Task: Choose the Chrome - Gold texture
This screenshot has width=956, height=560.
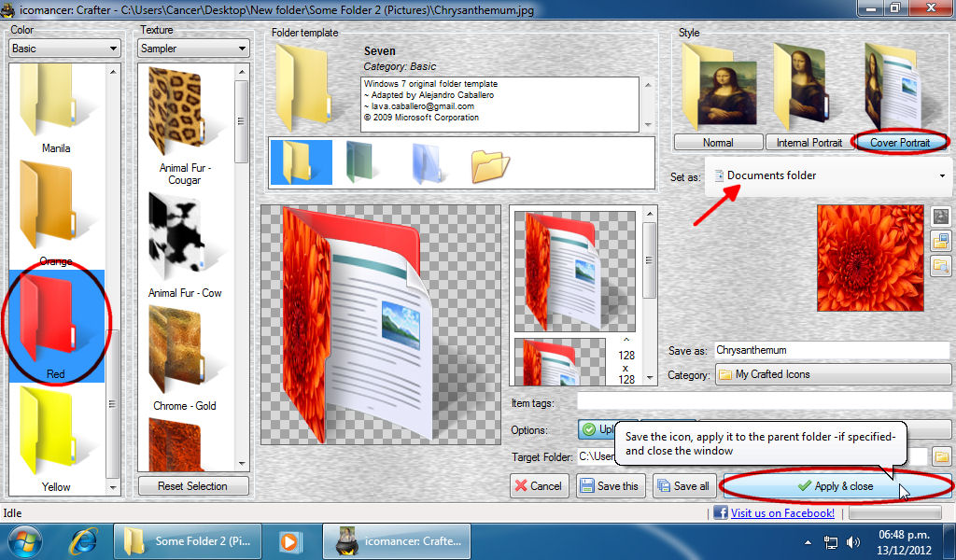Action: coord(184,358)
